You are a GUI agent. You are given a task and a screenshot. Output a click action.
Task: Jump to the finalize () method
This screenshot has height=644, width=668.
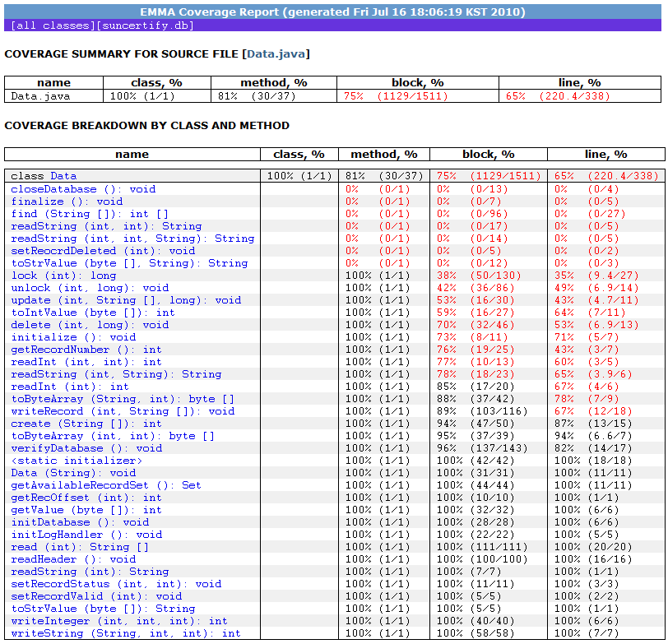[66, 202]
